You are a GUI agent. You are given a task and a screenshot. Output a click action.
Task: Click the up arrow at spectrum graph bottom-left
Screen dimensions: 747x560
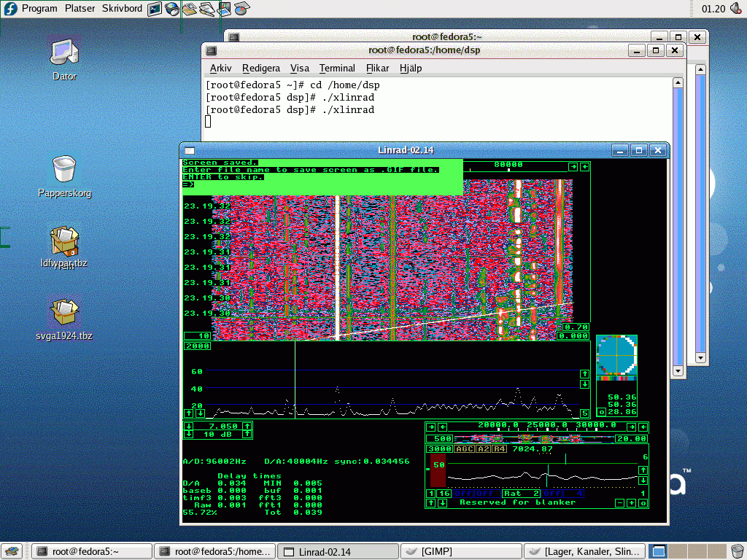click(x=189, y=413)
